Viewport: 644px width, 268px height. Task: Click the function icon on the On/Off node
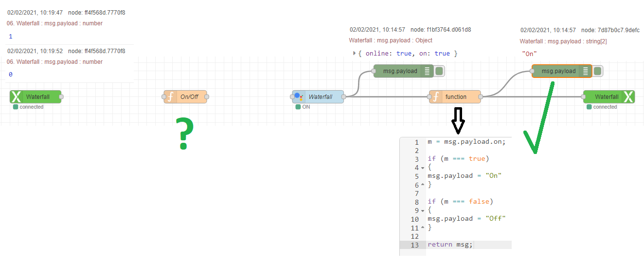click(170, 97)
